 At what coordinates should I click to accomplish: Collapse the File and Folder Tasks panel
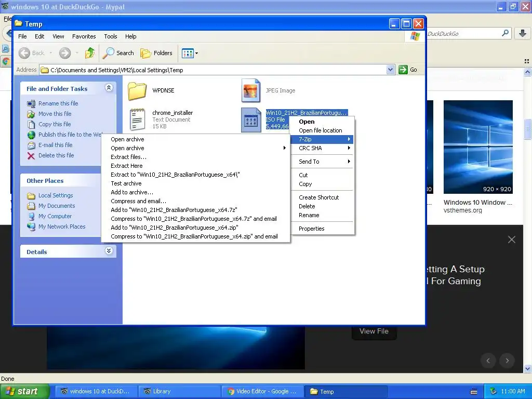109,88
